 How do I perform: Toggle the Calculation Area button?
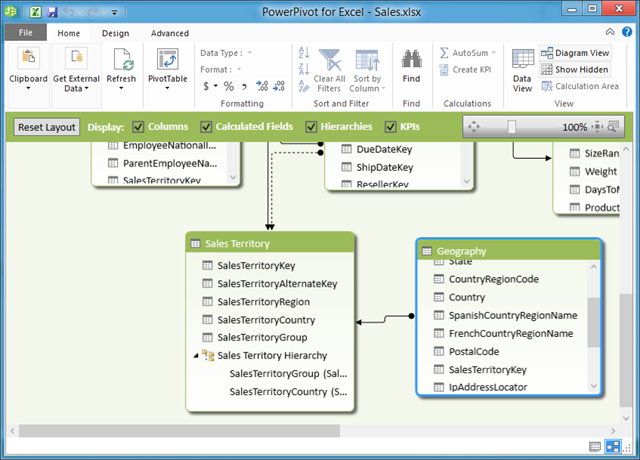[x=580, y=86]
